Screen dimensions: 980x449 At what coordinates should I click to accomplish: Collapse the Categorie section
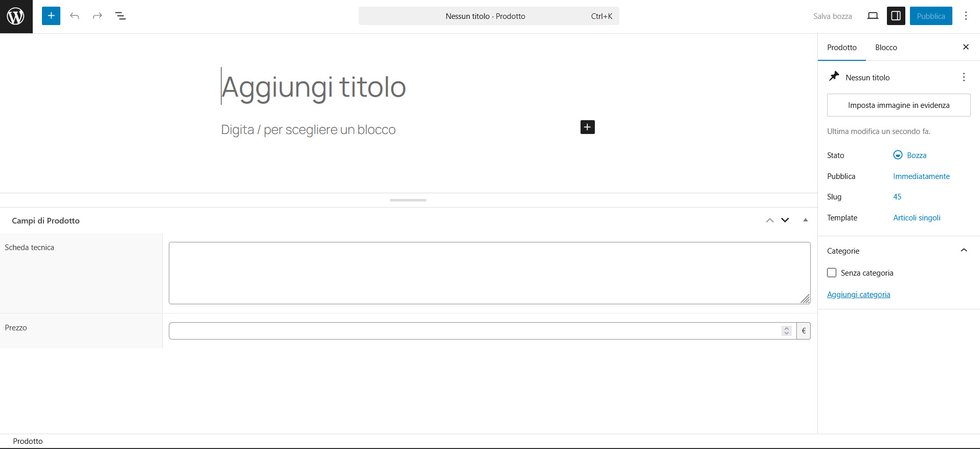(964, 251)
